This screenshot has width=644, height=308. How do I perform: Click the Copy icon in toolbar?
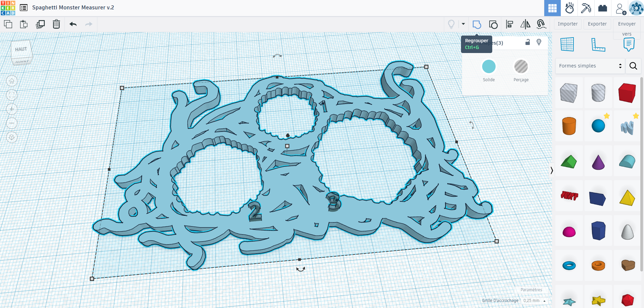tap(8, 24)
